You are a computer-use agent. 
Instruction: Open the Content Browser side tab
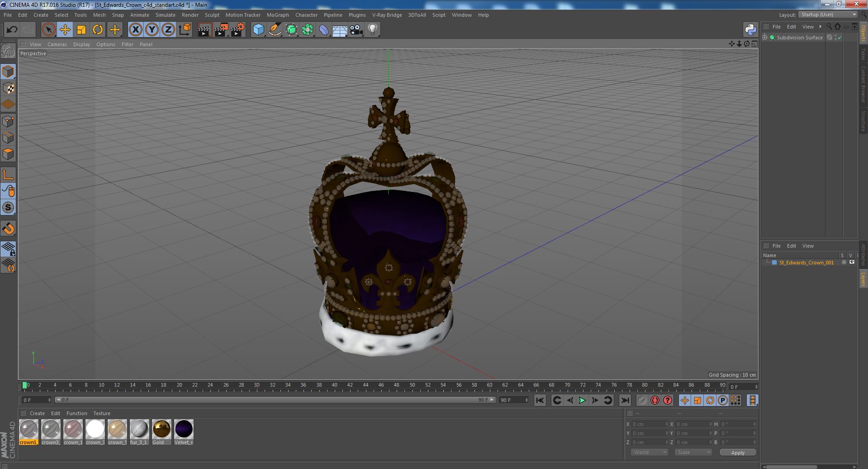pyautogui.click(x=863, y=84)
